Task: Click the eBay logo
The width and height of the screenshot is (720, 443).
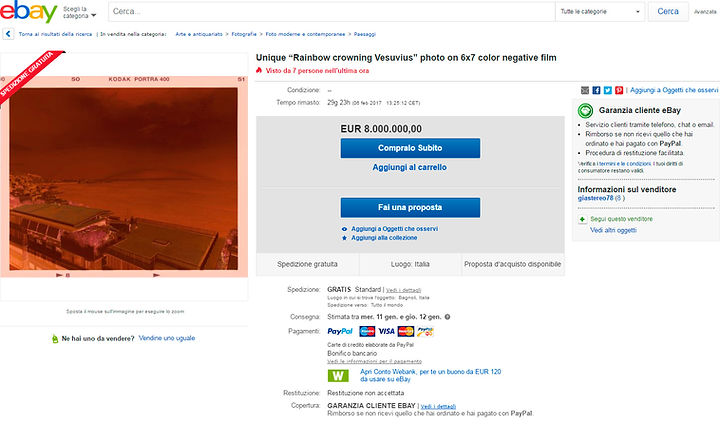Action: pos(28,11)
